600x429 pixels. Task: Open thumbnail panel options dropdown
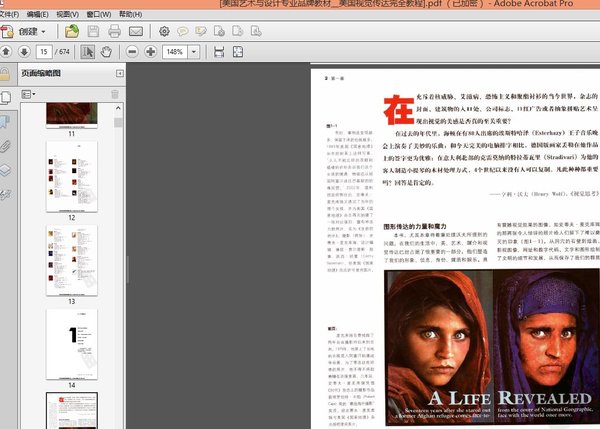(29, 94)
